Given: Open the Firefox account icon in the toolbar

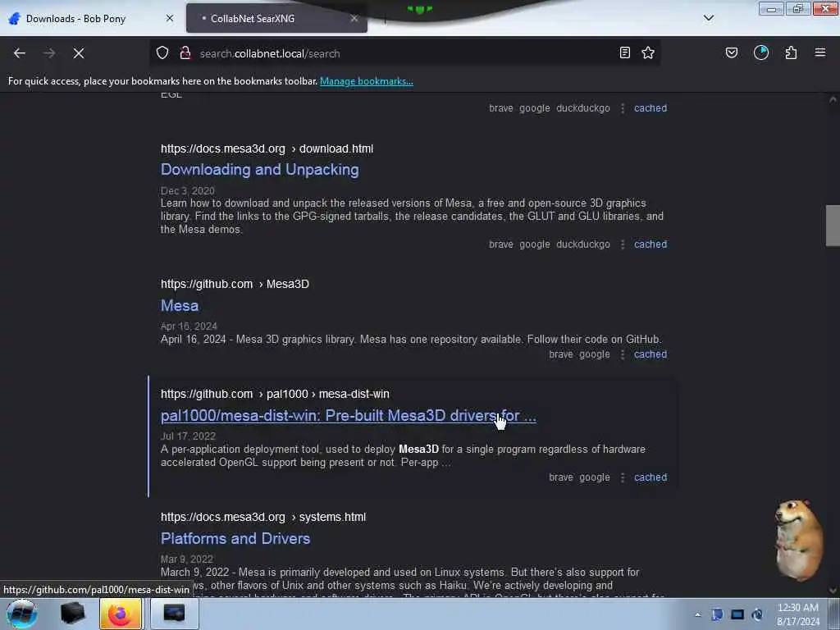Looking at the screenshot, I should coord(761,53).
